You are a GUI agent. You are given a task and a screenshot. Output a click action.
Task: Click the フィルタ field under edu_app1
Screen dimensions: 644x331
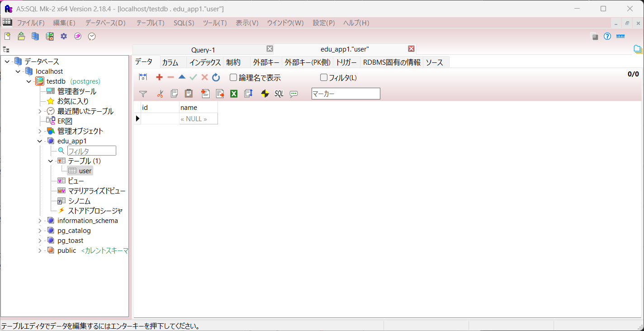[x=92, y=151]
